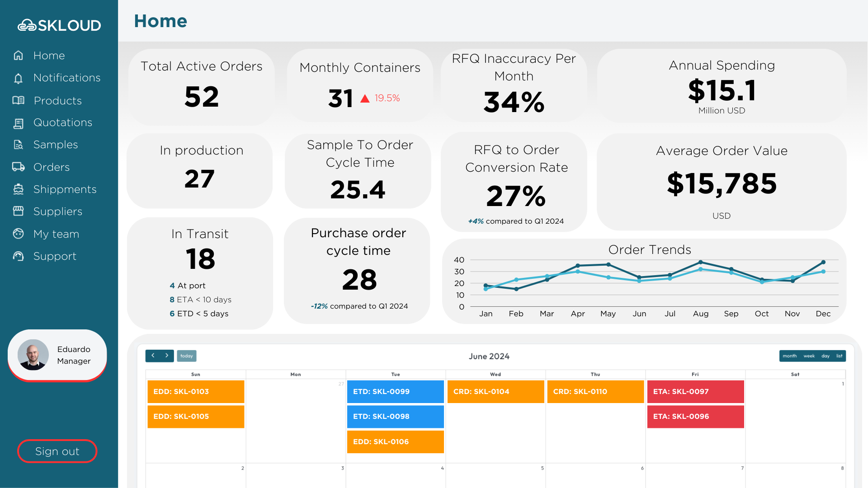Click the red up-triangle beside 19.5%
The image size is (868, 488).
pos(365,99)
